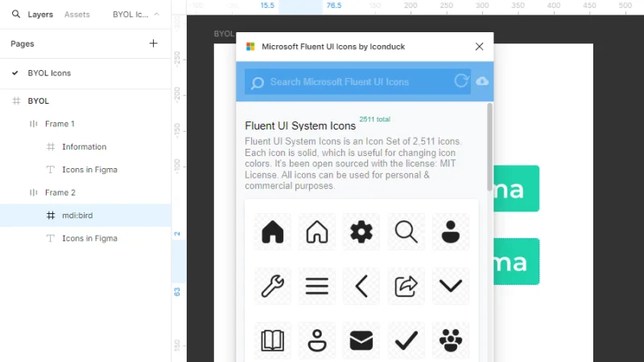Pick the group of people icon
Screen dimensions: 644x362
pyautogui.click(x=451, y=340)
